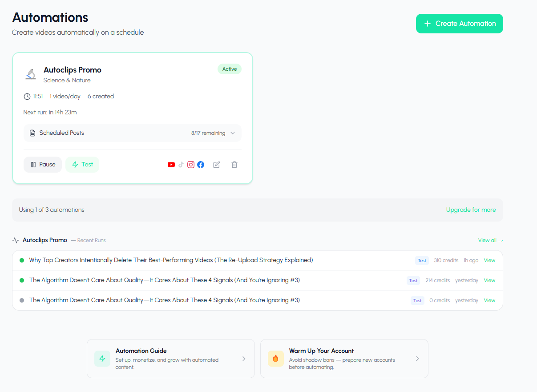Viewport: 537px width, 392px height.
Task: Create a new automation
Action: tap(459, 24)
